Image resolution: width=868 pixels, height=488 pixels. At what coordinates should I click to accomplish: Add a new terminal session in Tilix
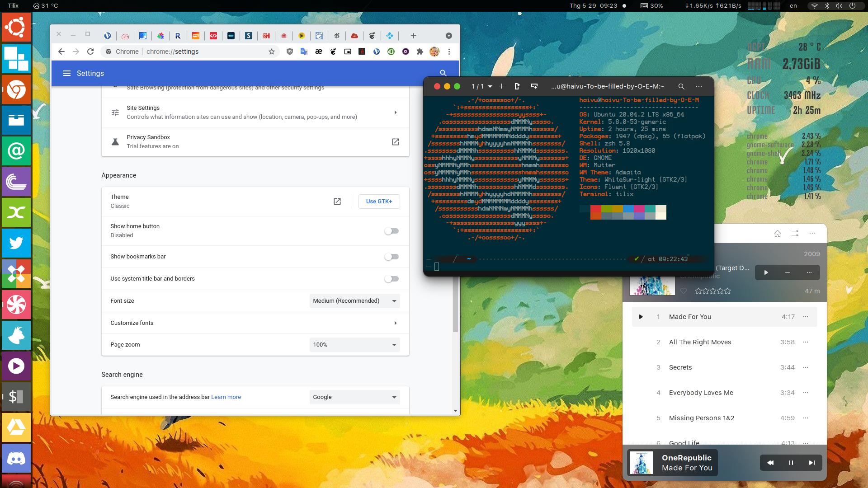coord(501,86)
